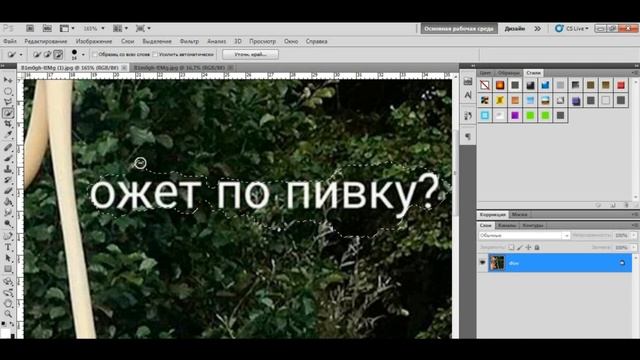Image resolution: width=640 pixels, height=360 pixels.
Task: Toggle lock all padlock icon
Action: (x=537, y=247)
